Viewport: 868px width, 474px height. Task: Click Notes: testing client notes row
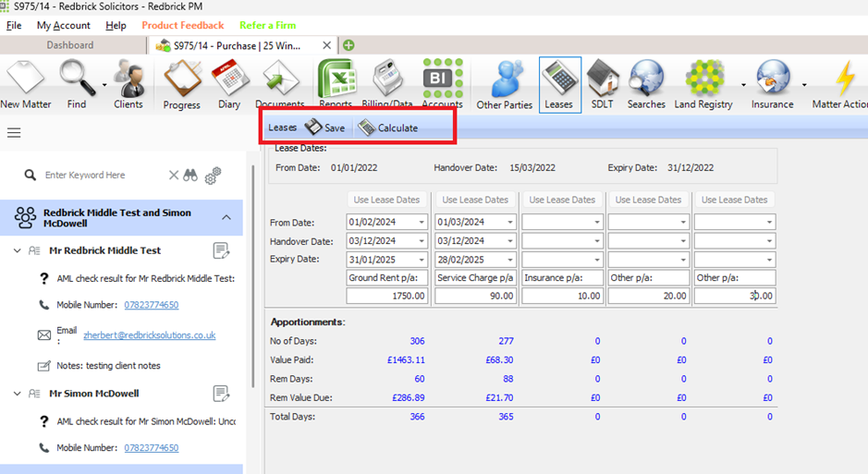point(108,366)
